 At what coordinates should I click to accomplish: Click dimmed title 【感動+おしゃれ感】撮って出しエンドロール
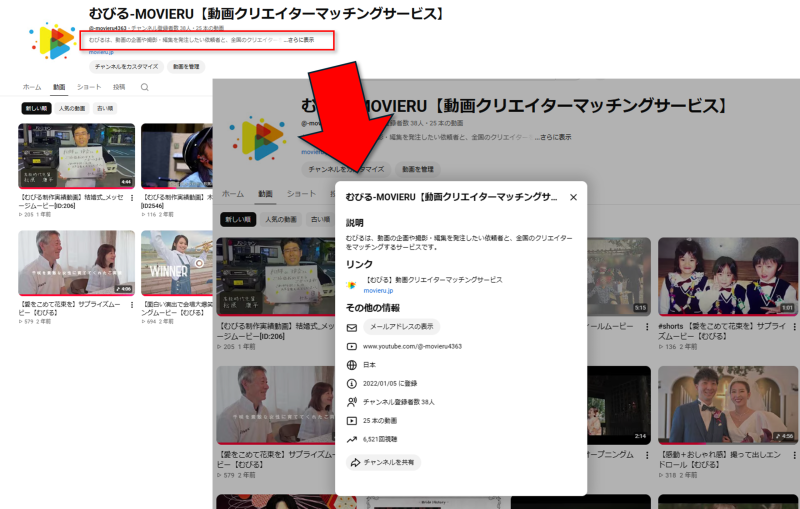tap(720, 459)
